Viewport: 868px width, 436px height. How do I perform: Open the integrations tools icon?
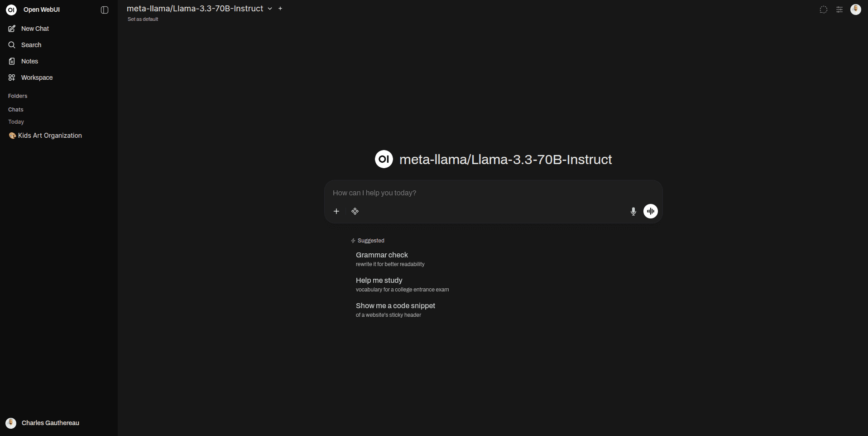coord(355,211)
